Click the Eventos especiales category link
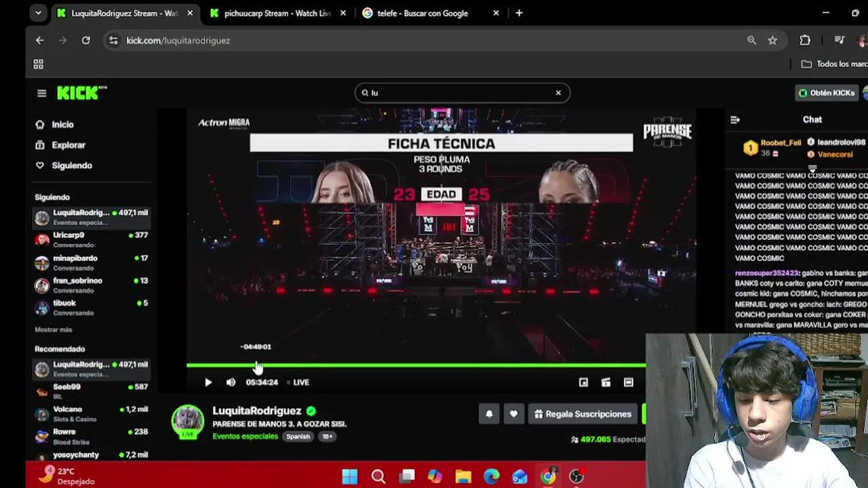Image resolution: width=868 pixels, height=488 pixels. pyautogui.click(x=245, y=436)
